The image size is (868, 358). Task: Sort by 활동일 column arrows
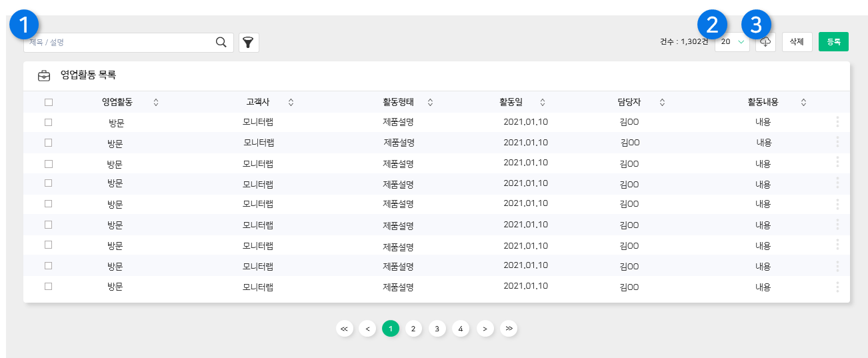pos(543,102)
